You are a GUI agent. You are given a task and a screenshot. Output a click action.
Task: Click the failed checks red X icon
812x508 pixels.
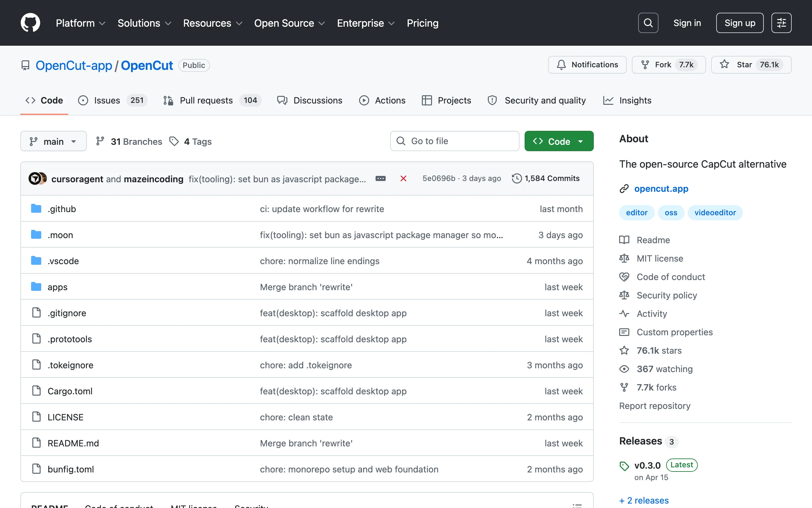(x=403, y=178)
